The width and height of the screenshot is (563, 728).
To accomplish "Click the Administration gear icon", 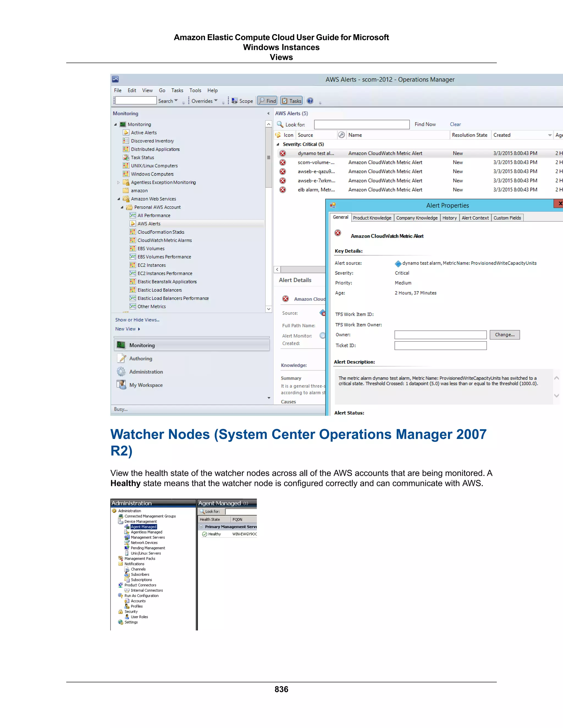I will [122, 372].
